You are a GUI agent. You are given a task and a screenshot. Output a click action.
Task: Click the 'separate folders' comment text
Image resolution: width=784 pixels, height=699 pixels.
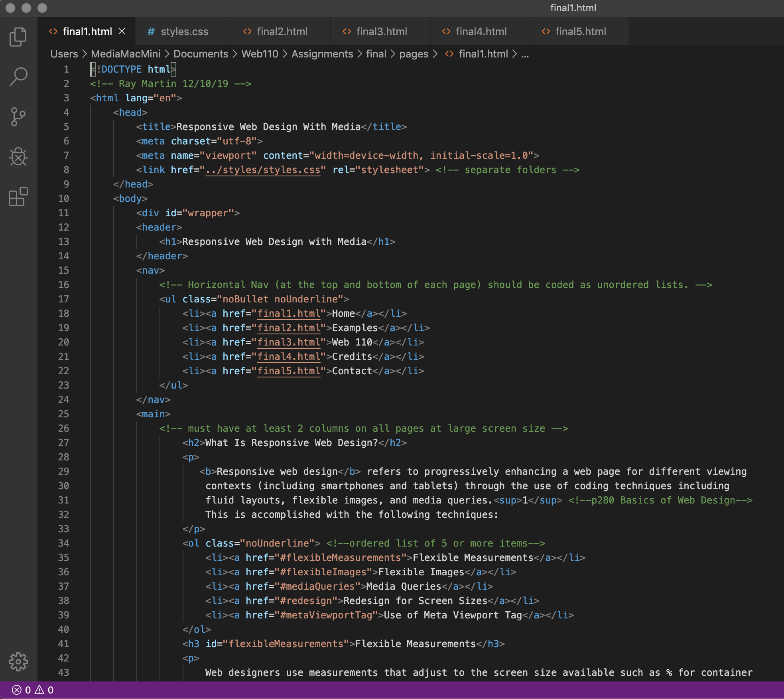[x=510, y=170]
